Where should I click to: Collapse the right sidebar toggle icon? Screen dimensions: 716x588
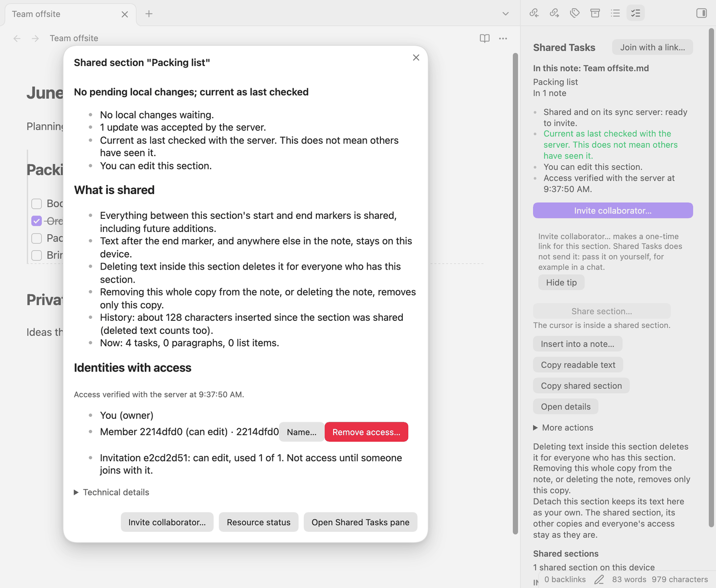click(x=702, y=13)
